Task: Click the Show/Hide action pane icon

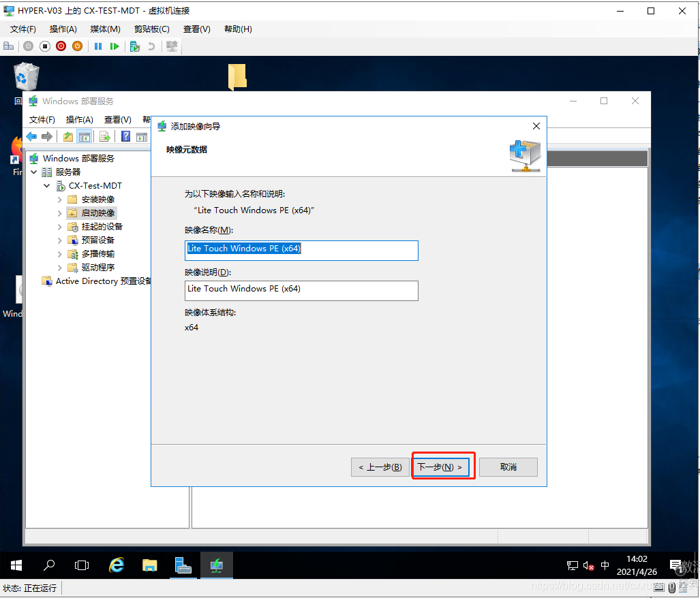Action: pyautogui.click(x=142, y=136)
